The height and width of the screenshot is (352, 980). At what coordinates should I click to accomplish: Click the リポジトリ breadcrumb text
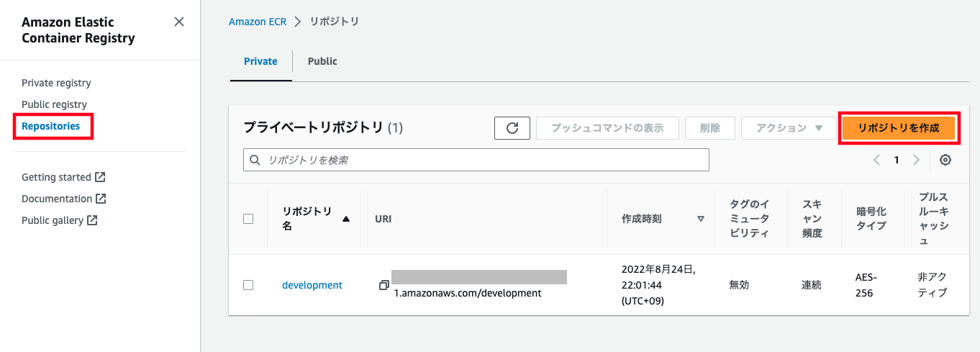click(334, 22)
